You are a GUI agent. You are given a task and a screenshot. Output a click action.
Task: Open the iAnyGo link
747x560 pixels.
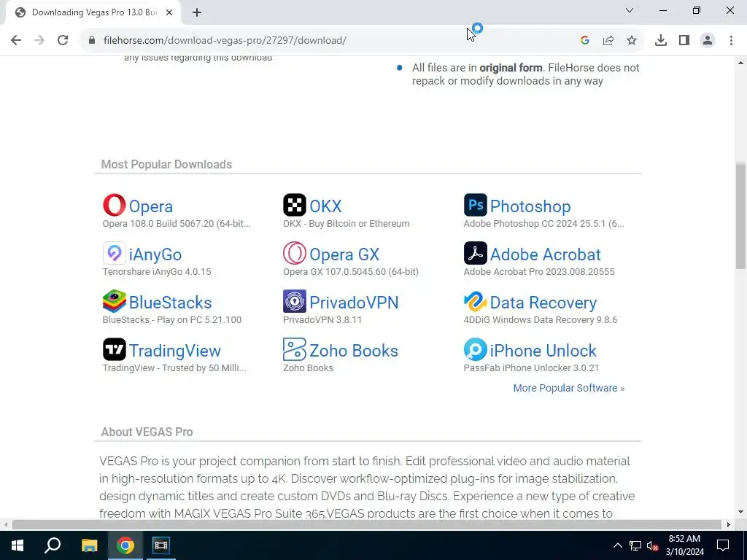(155, 254)
